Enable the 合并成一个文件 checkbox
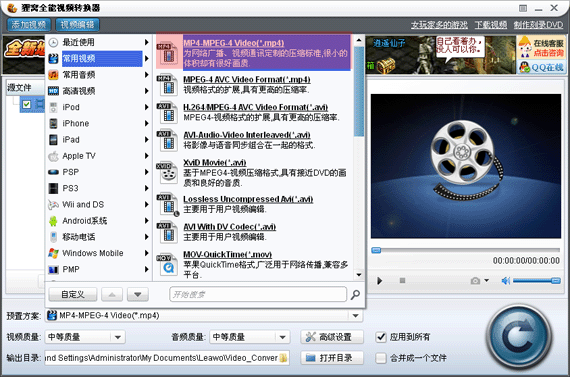This screenshot has height=377, width=570. pos(381,358)
